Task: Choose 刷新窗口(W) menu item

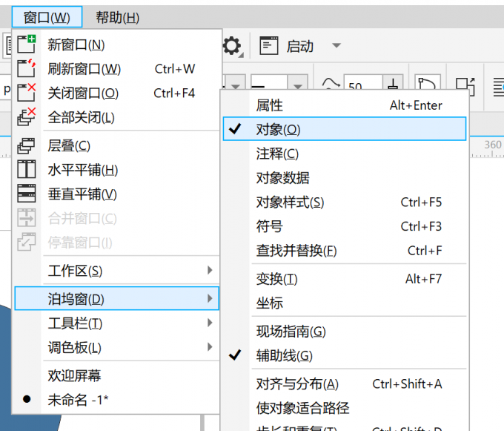Action: [117, 68]
